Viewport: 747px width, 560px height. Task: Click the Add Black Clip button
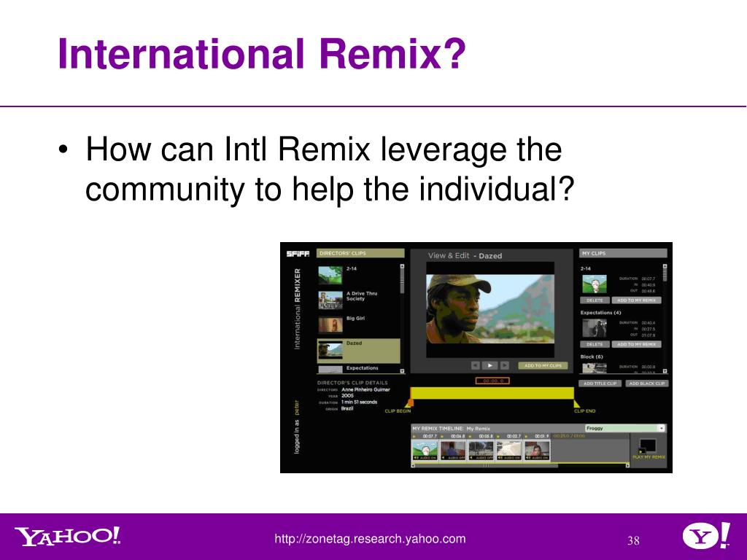tap(646, 384)
